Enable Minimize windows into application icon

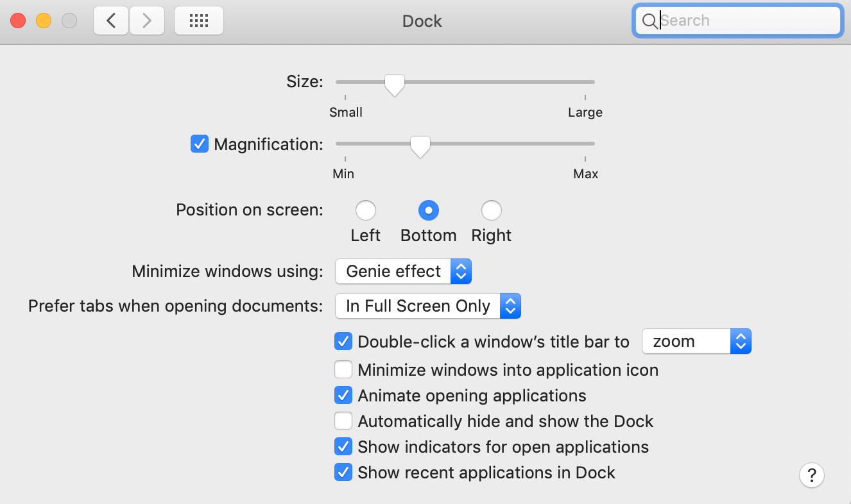(343, 370)
